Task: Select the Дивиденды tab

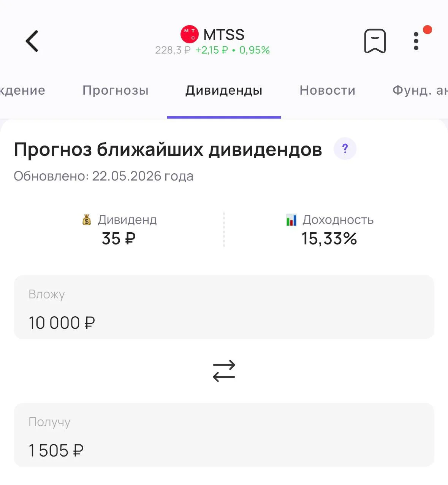Action: [224, 90]
